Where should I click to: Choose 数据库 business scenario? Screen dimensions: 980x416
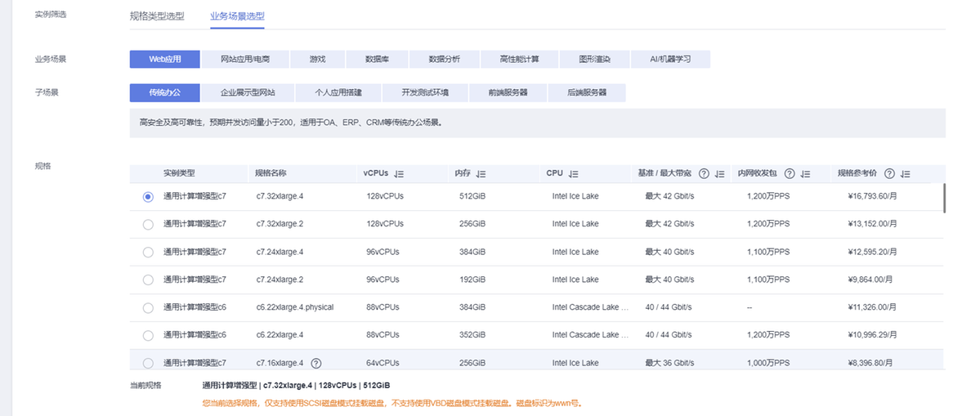(x=377, y=60)
